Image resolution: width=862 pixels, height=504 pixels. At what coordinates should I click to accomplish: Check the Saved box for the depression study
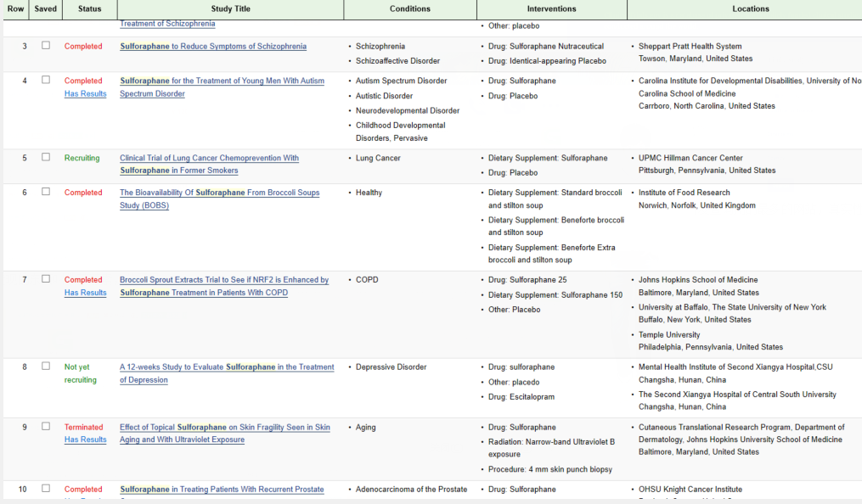46,367
